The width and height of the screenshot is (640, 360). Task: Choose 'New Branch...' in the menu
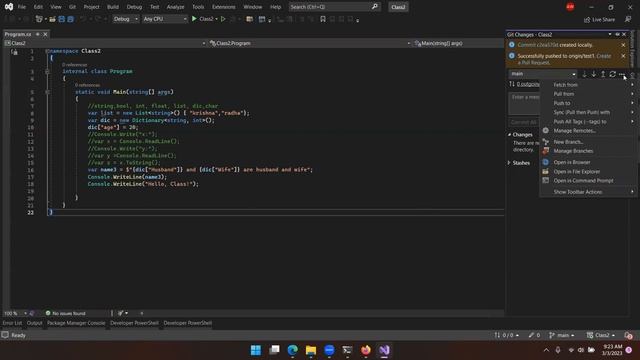(588, 142)
